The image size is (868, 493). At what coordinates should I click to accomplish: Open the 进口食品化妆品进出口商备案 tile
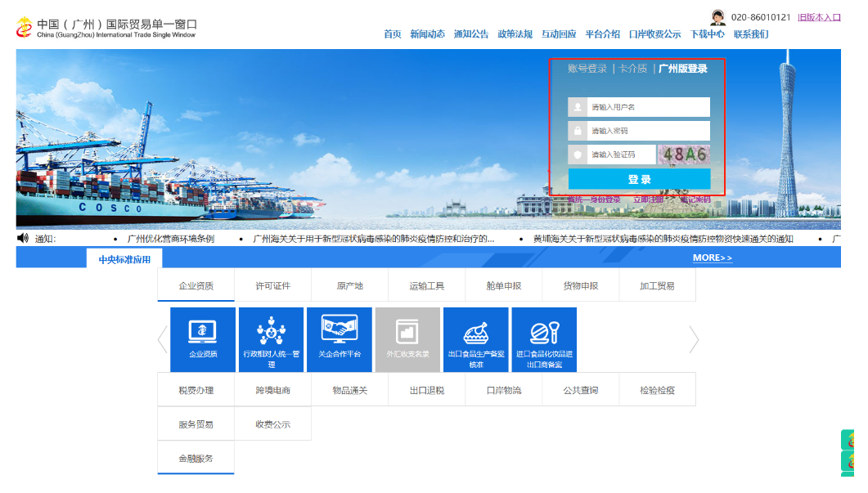point(544,339)
